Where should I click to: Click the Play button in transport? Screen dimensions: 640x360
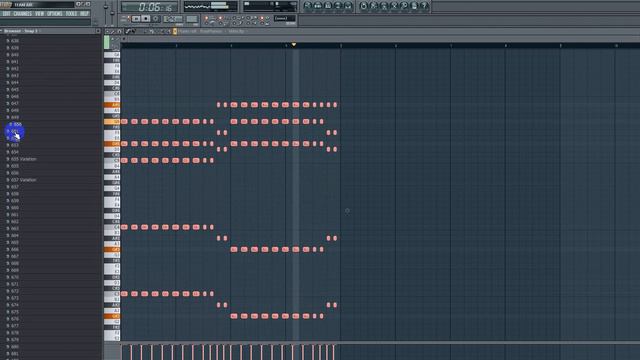coord(136,19)
